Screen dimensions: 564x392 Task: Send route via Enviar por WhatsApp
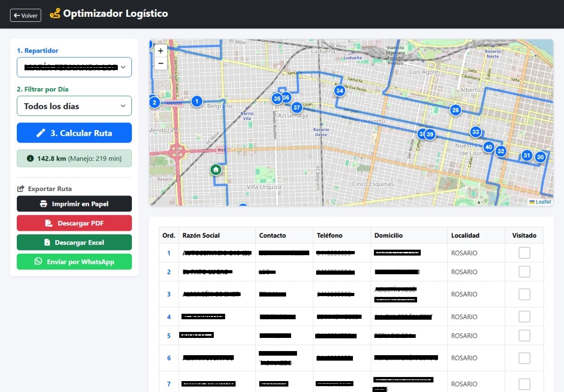pos(74,262)
